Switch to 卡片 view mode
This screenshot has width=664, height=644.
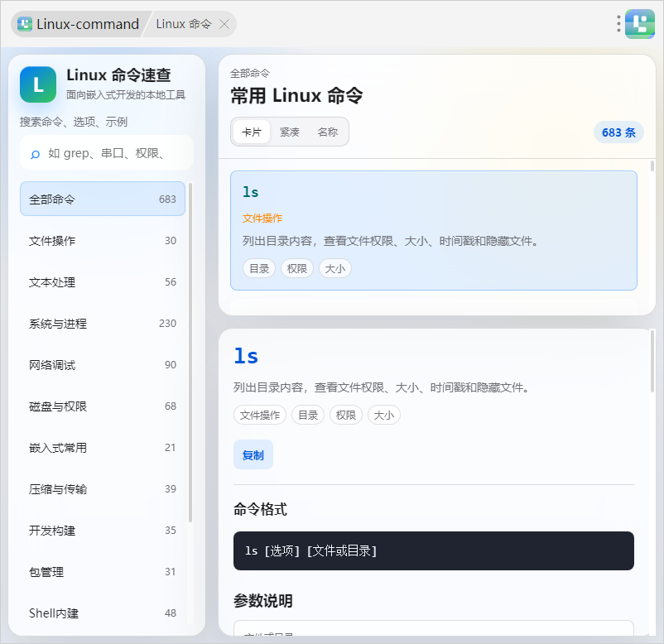coord(252,132)
